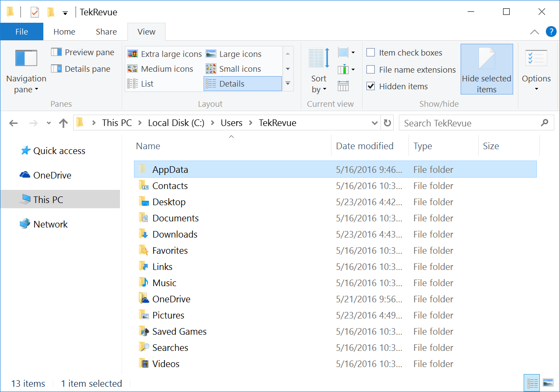Click the New folder quick access icon
Viewport: 560px width, 392px height.
click(51, 12)
